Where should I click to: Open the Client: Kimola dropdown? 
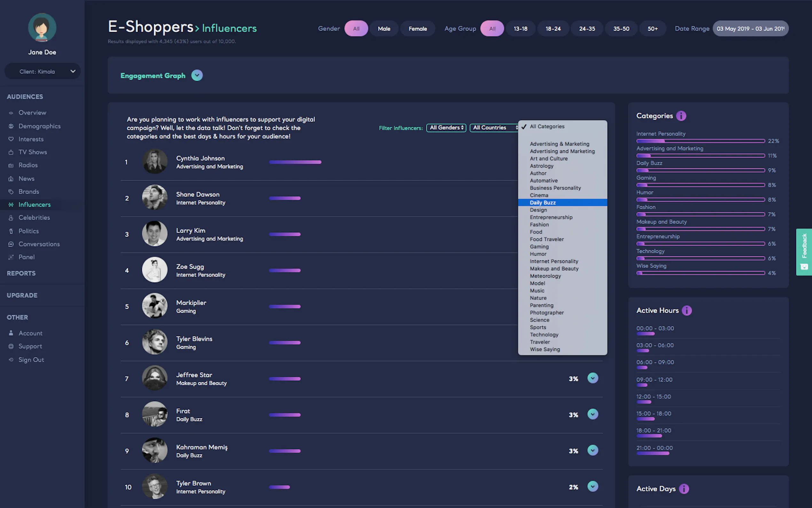tap(42, 71)
